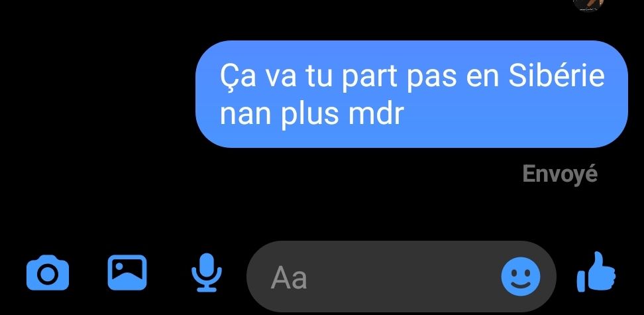Open the emoji smiley picker

click(x=521, y=277)
